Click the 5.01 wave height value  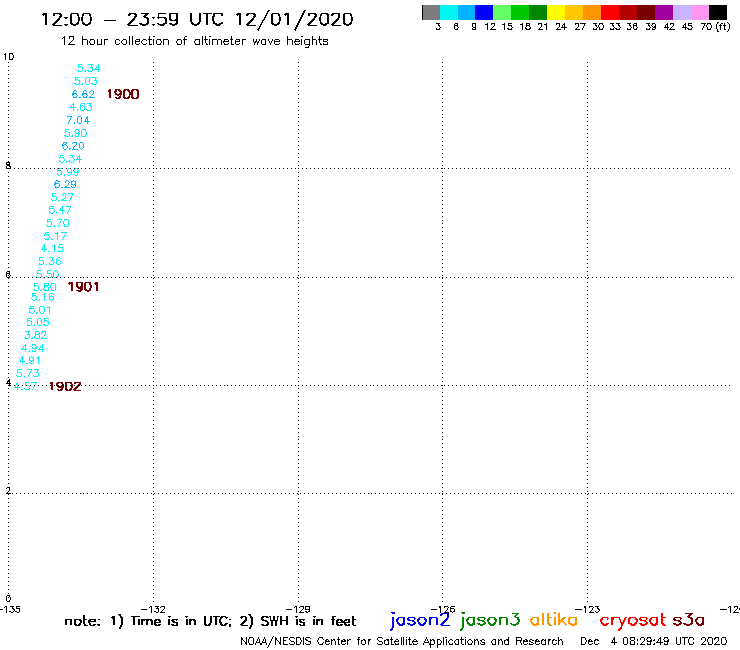(40, 310)
